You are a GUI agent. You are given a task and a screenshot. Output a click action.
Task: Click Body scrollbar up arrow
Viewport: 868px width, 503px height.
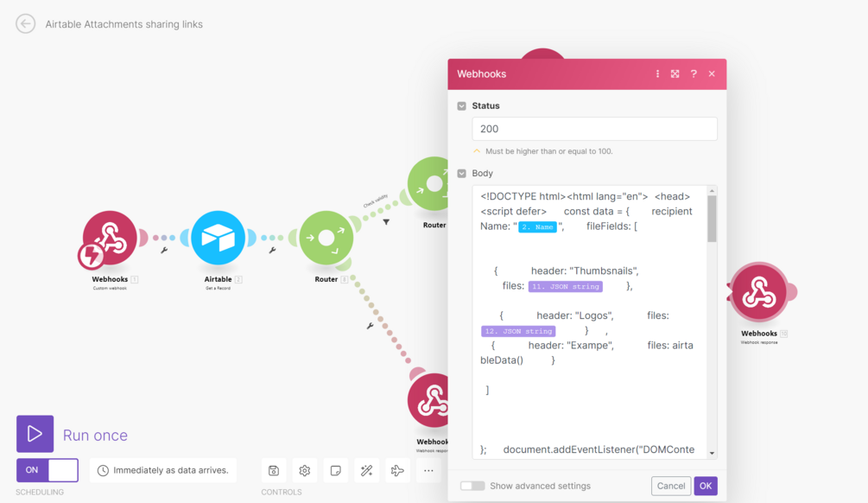click(712, 190)
